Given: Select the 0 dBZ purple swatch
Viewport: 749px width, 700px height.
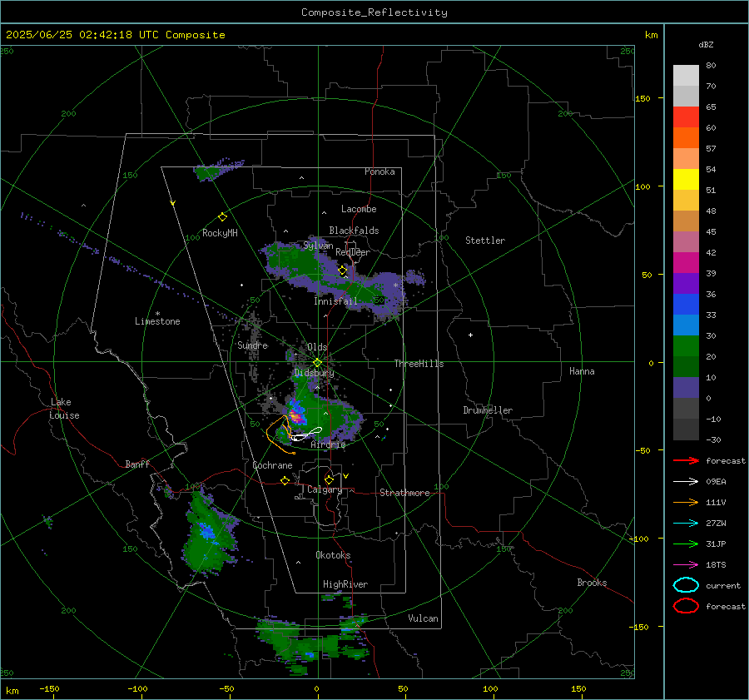Looking at the screenshot, I should click(x=686, y=387).
